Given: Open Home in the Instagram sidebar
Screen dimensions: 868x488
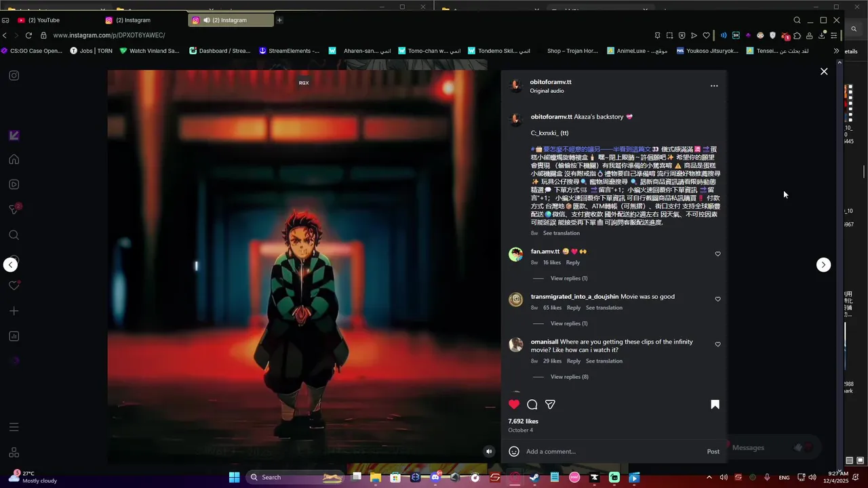Looking at the screenshot, I should pyautogui.click(x=14, y=159).
